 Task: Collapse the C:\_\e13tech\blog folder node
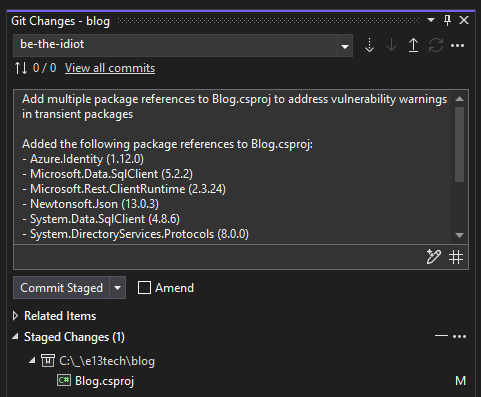tap(32, 360)
